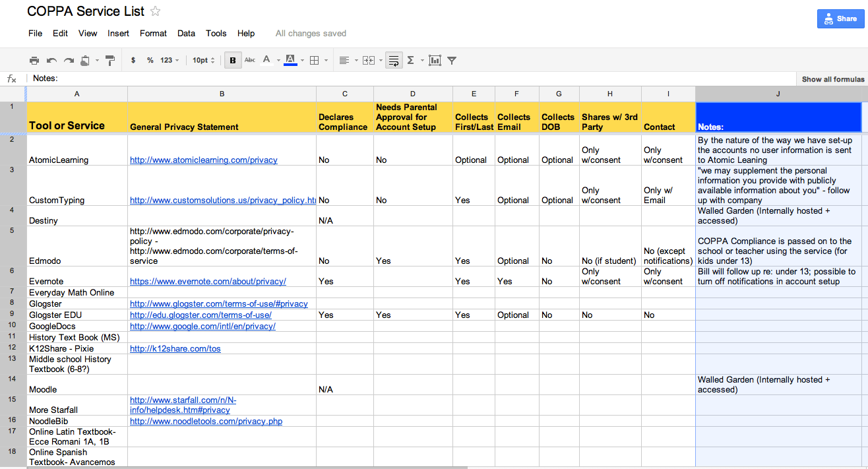Select the 'Everyday Math Online' cell
The image size is (868, 469).
[77, 292]
